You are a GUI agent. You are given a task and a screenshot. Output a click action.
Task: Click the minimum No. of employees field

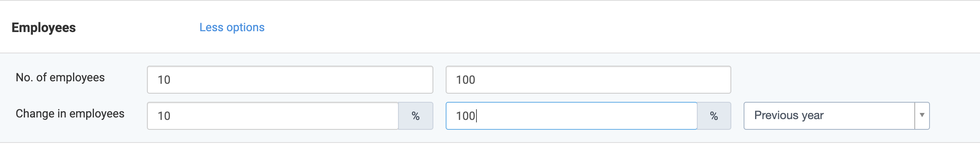(x=290, y=80)
